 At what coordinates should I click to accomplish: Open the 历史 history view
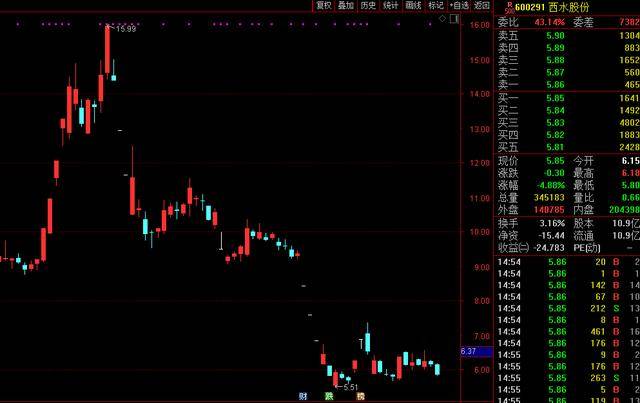click(368, 5)
